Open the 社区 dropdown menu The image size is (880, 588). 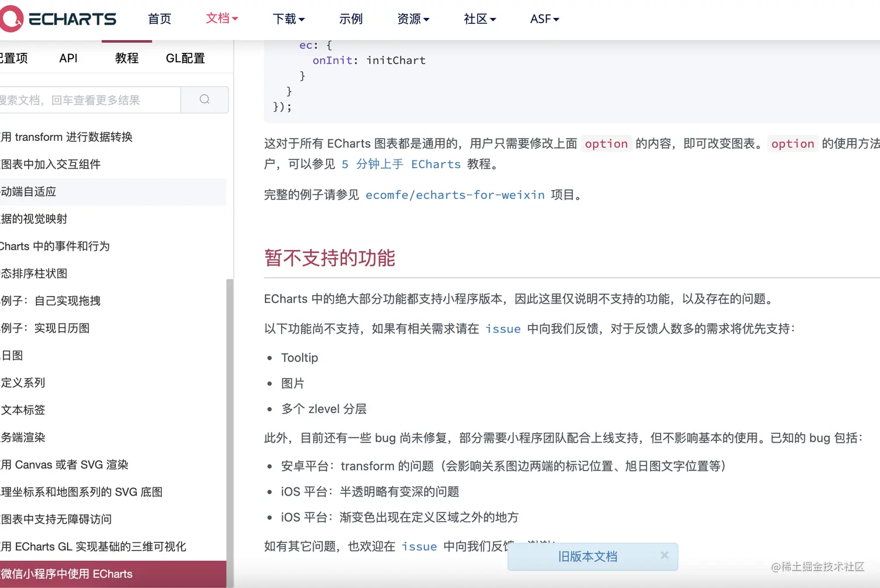pyautogui.click(x=480, y=19)
